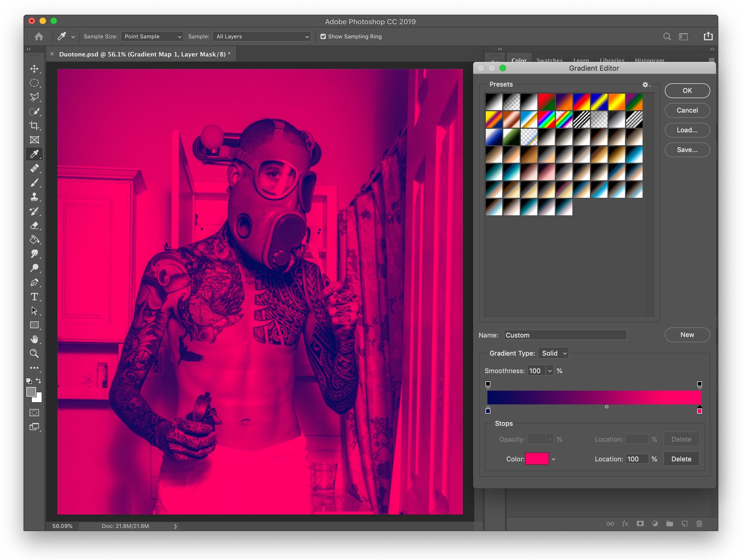744x560 pixels.
Task: Select the Hand tool
Action: click(34, 339)
